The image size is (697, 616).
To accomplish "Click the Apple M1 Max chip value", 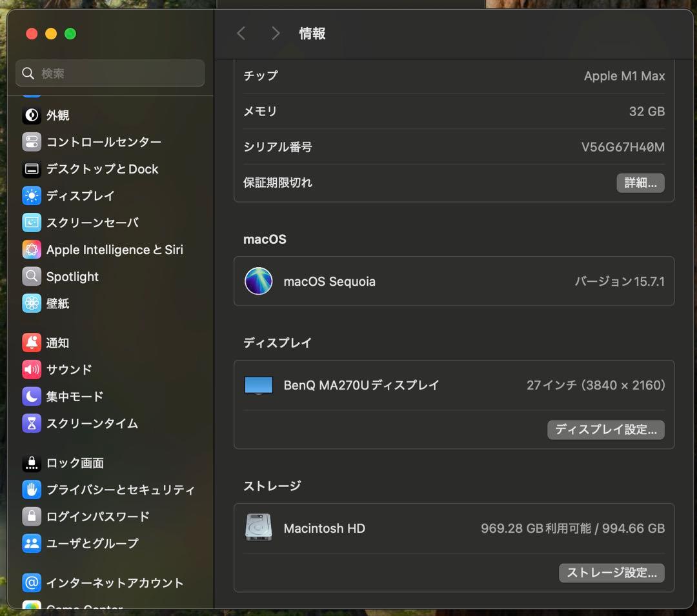I will click(624, 76).
